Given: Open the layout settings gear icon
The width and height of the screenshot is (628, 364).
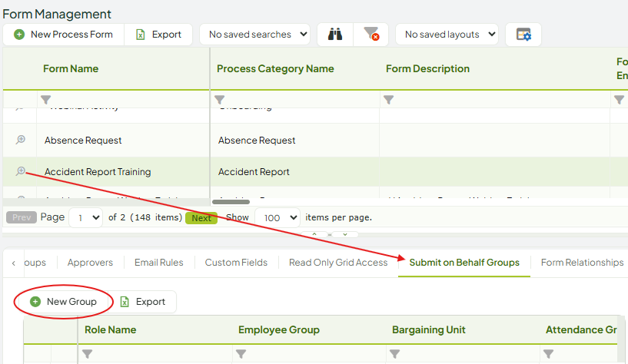Looking at the screenshot, I should click(x=523, y=35).
